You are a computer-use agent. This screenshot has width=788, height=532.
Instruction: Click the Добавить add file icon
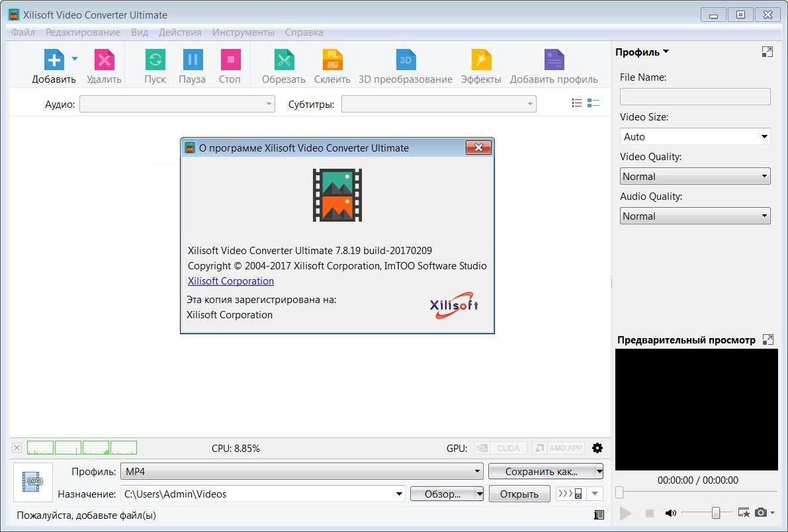pyautogui.click(x=54, y=60)
